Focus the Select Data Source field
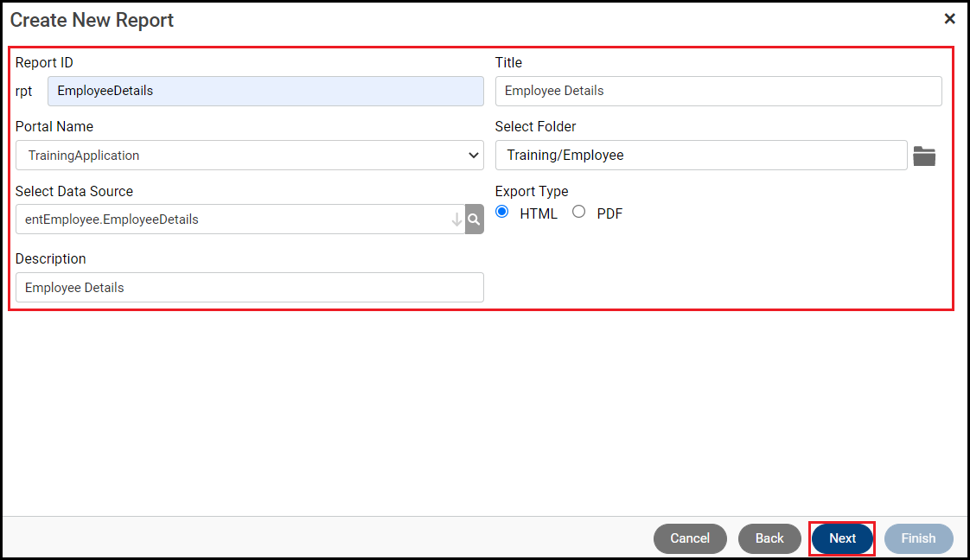The height and width of the screenshot is (560, 970). [233, 220]
